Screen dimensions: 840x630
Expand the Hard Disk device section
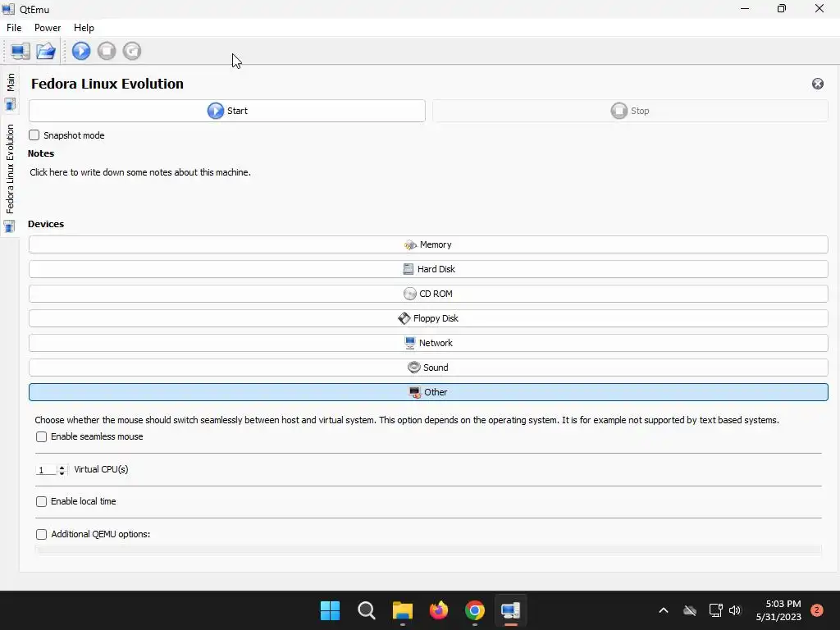coord(428,269)
